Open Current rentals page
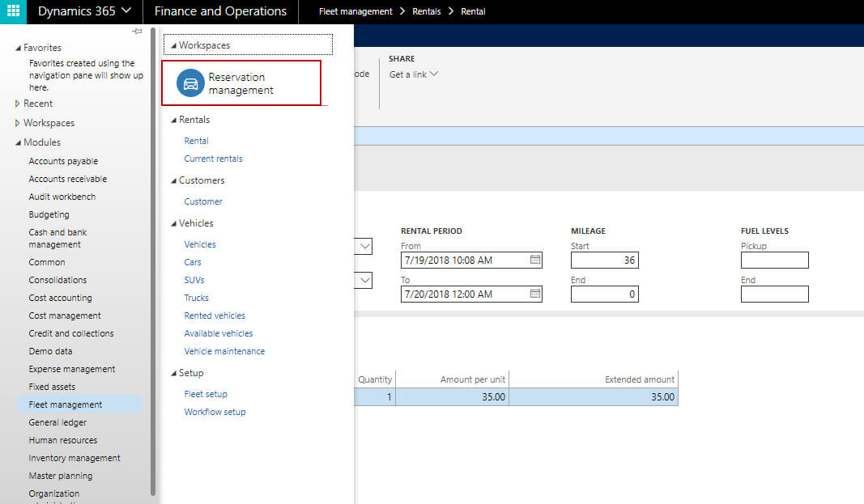This screenshot has width=864, height=504. click(x=213, y=159)
